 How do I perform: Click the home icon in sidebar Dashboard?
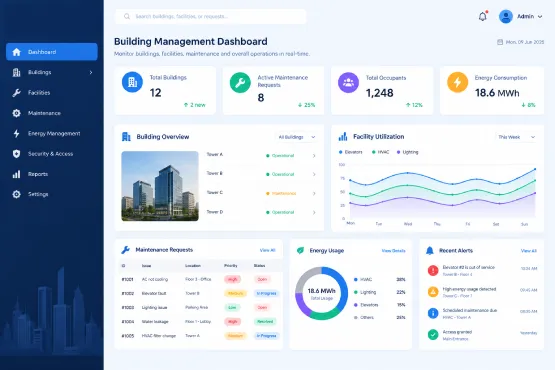(x=16, y=52)
